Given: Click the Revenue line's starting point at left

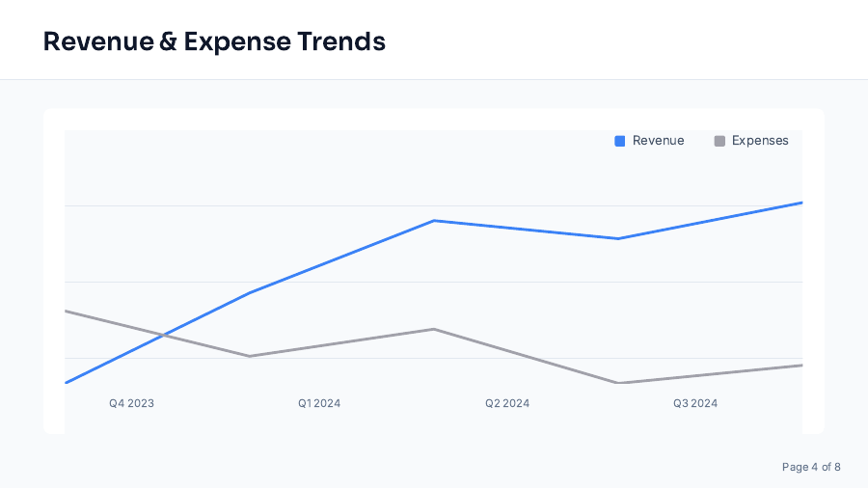Looking at the screenshot, I should [x=66, y=383].
